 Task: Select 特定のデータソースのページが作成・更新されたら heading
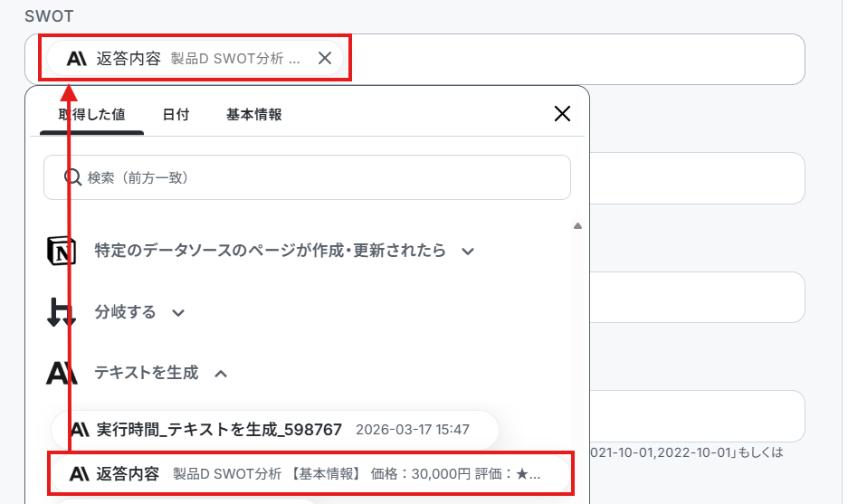[270, 251]
